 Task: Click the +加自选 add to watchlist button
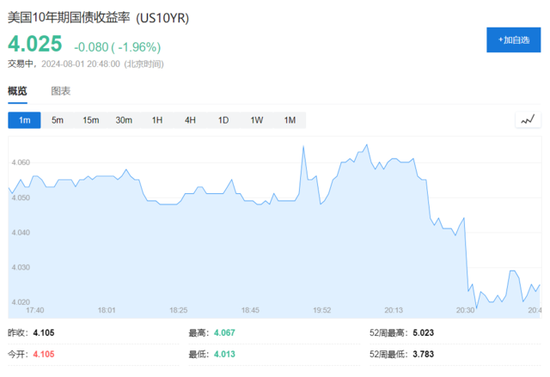pyautogui.click(x=514, y=40)
